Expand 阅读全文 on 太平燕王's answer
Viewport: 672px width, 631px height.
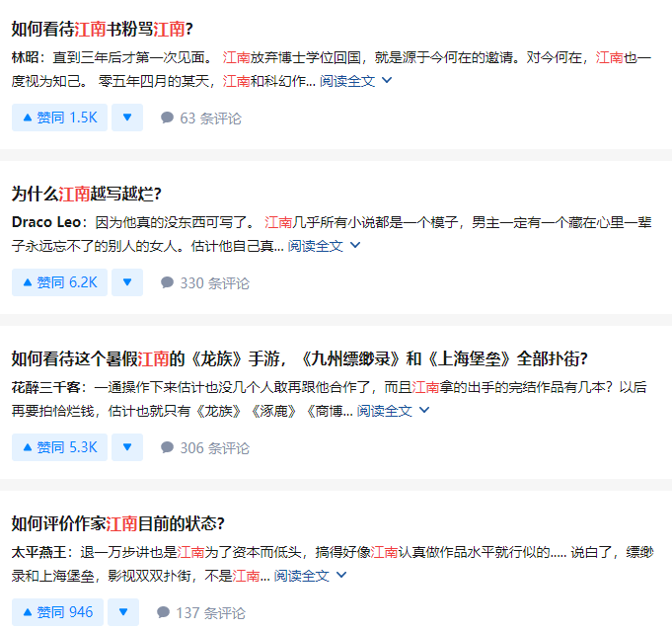tap(310, 576)
